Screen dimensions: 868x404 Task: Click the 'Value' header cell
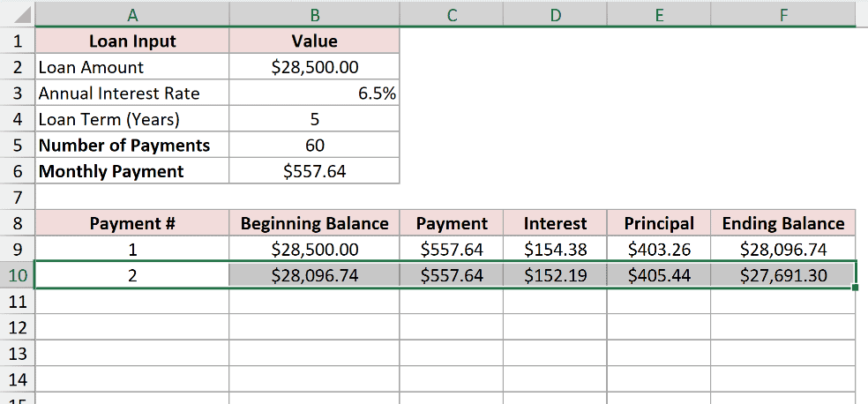tap(314, 41)
